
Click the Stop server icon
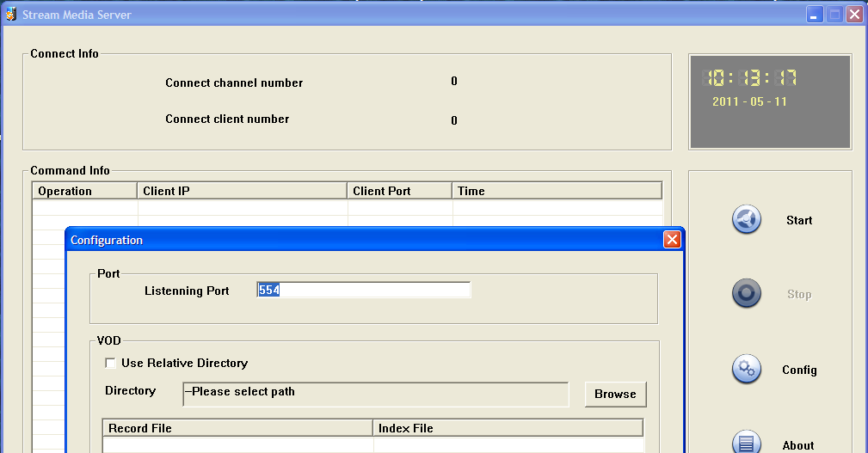point(746,293)
